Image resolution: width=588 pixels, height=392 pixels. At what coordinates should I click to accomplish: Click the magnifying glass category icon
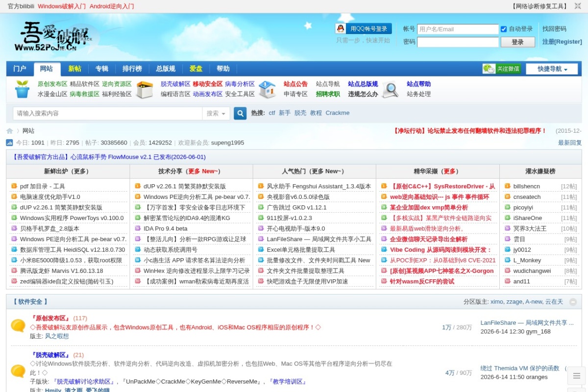[x=390, y=89]
